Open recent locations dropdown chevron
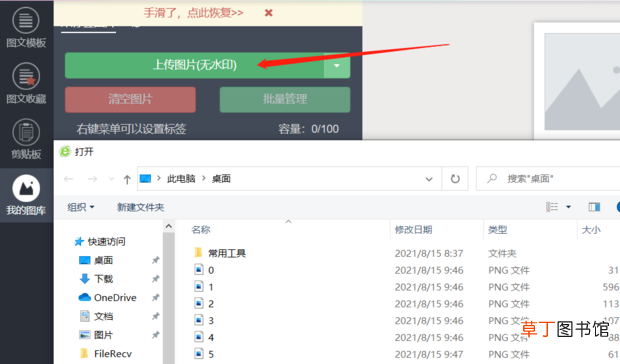Screen dimensions: 620x364 (x=111, y=179)
